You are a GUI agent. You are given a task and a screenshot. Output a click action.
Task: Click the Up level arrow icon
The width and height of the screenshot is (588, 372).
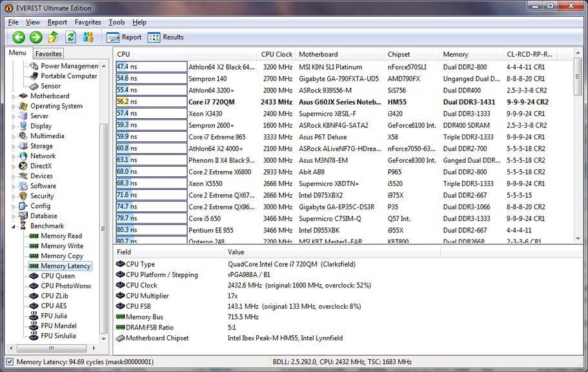tap(54, 37)
